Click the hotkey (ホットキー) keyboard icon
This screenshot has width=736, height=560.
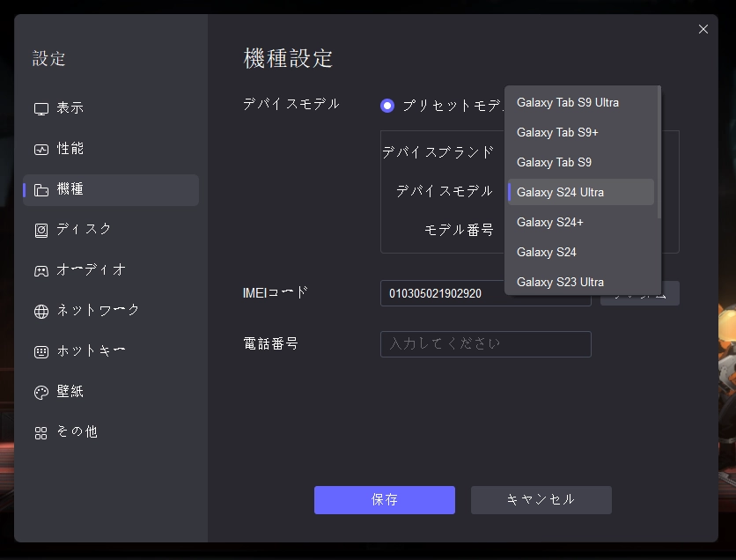pyautogui.click(x=41, y=352)
